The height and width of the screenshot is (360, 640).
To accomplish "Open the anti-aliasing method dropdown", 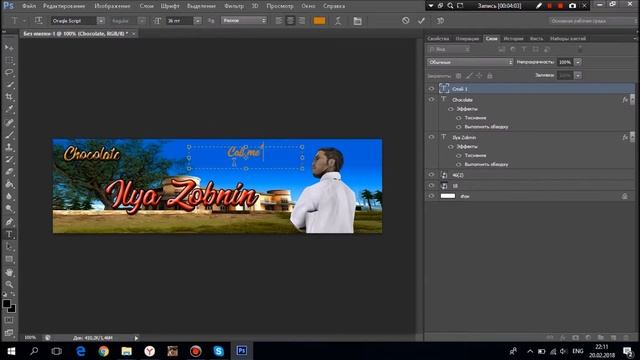I will pos(244,20).
